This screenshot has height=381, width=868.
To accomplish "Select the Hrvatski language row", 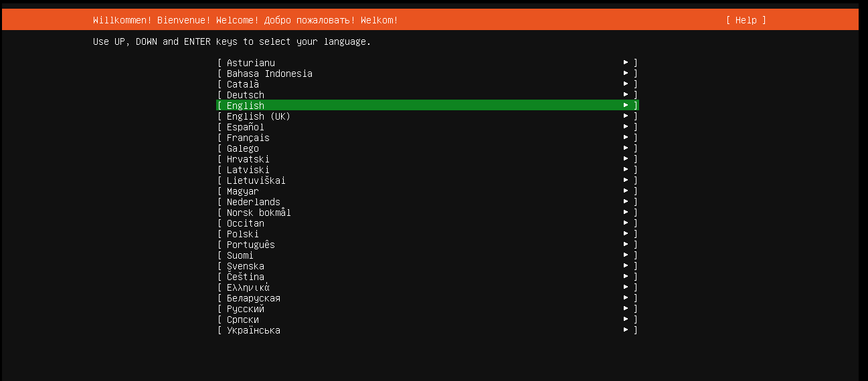I will 428,159.
